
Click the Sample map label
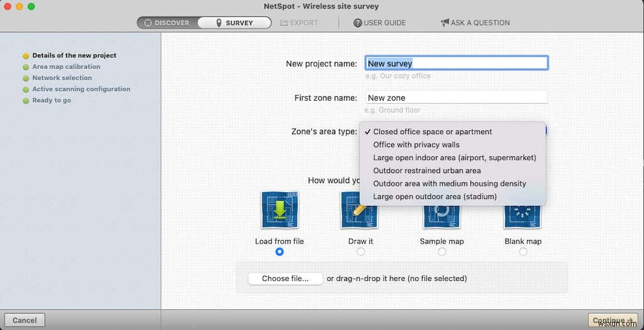(442, 241)
